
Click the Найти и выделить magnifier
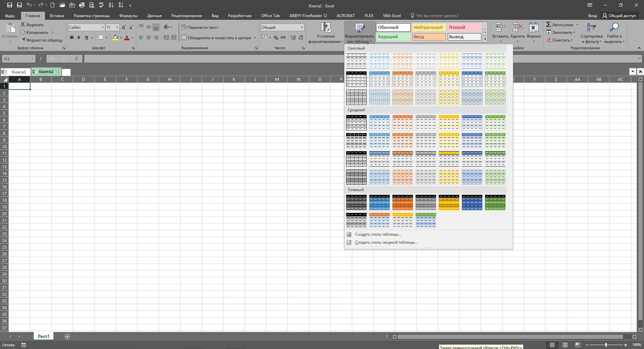coord(614,33)
